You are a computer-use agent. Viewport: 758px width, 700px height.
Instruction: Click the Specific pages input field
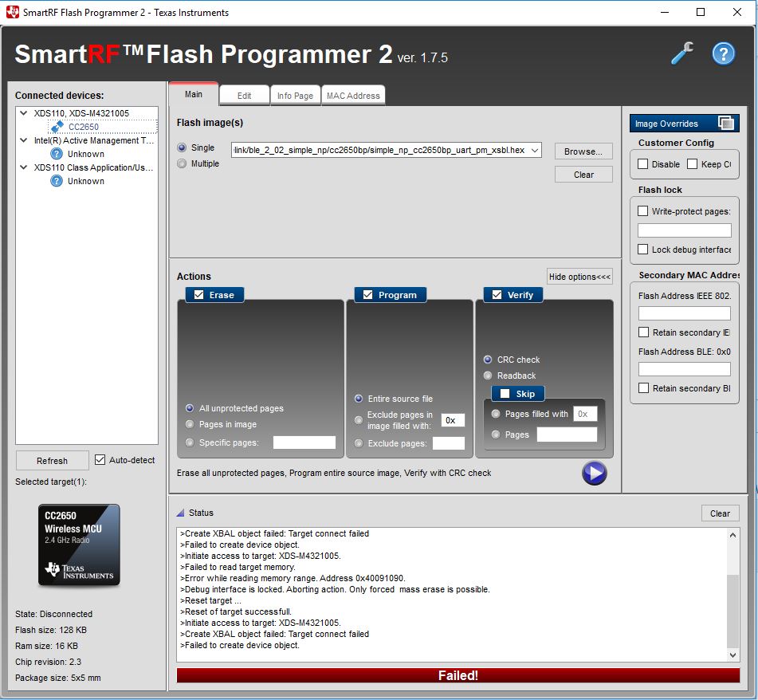[x=304, y=442]
